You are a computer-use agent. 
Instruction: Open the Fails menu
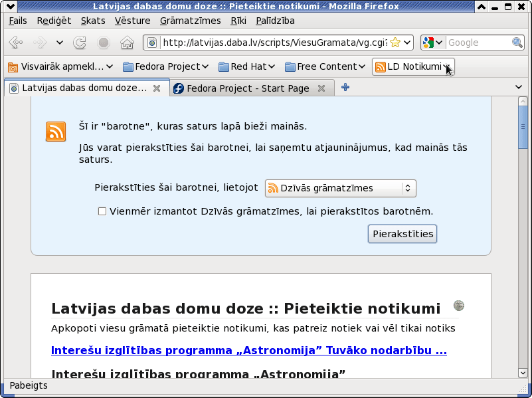point(18,21)
